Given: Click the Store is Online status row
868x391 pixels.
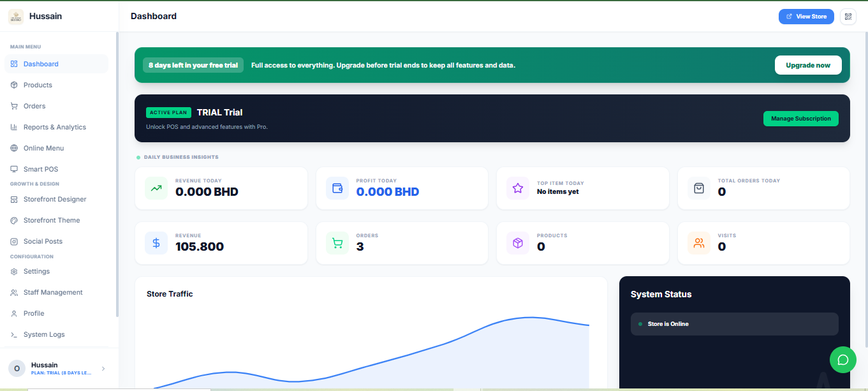Looking at the screenshot, I should click(x=735, y=324).
